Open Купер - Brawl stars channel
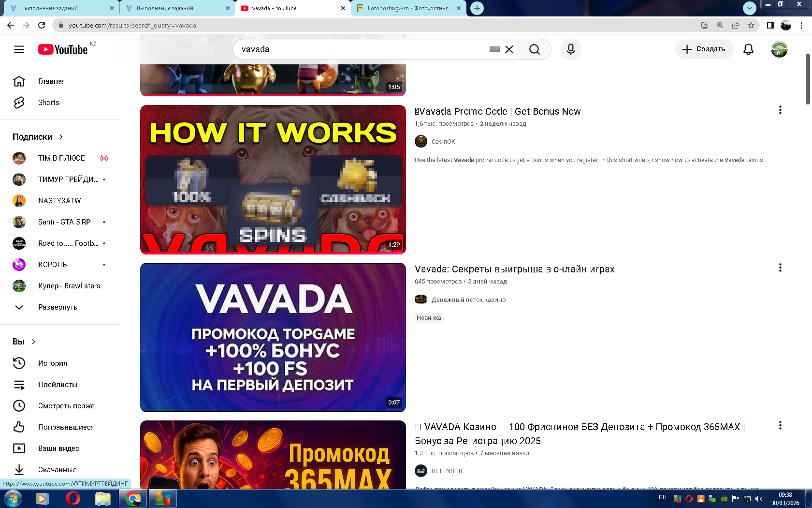Image resolution: width=812 pixels, height=508 pixels. [x=59, y=286]
